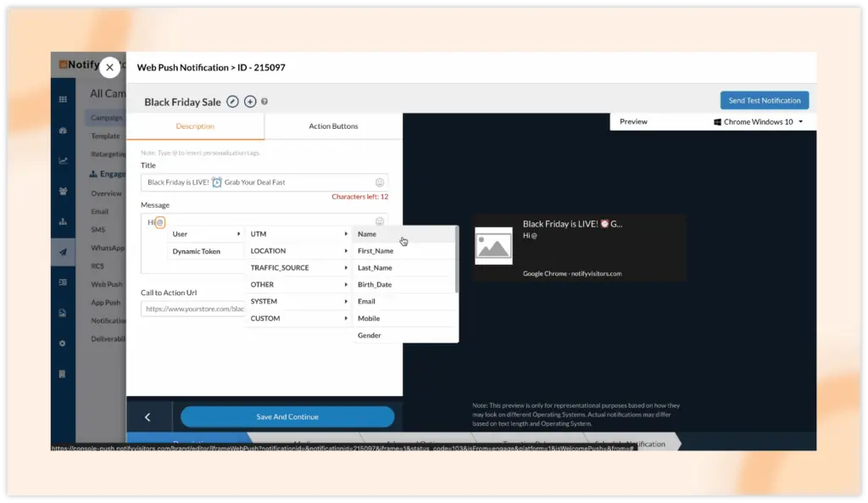Close the Web Push Notification modal
868x503 pixels.
[109, 68]
